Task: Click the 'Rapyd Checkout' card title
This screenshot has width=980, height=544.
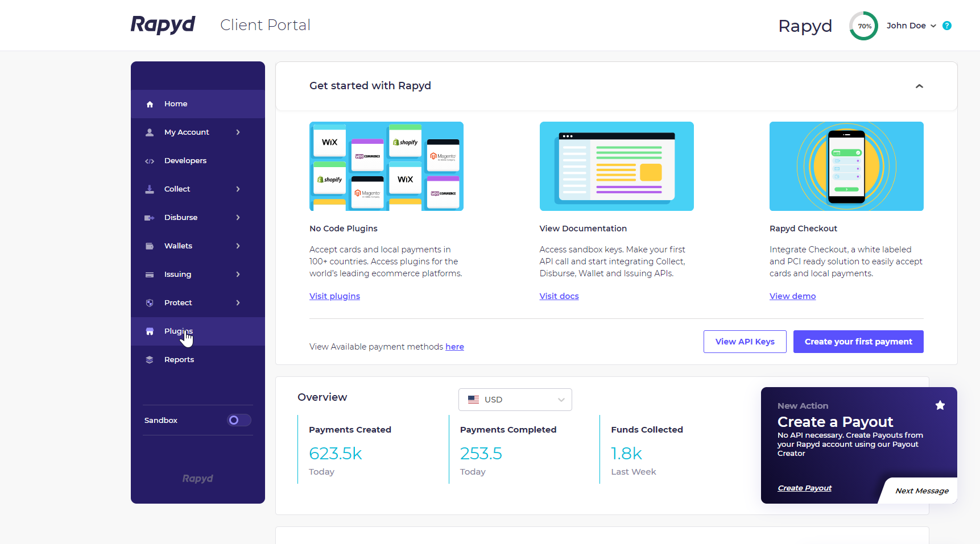Action: click(803, 229)
